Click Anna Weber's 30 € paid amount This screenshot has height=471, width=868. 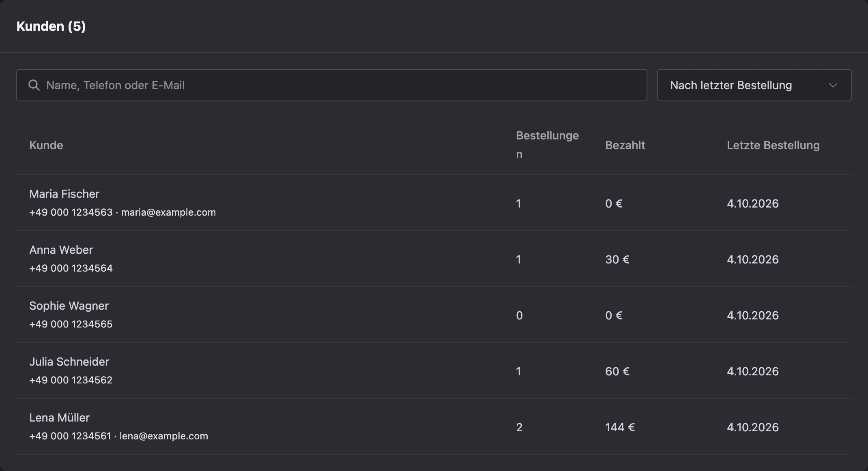pyautogui.click(x=617, y=259)
